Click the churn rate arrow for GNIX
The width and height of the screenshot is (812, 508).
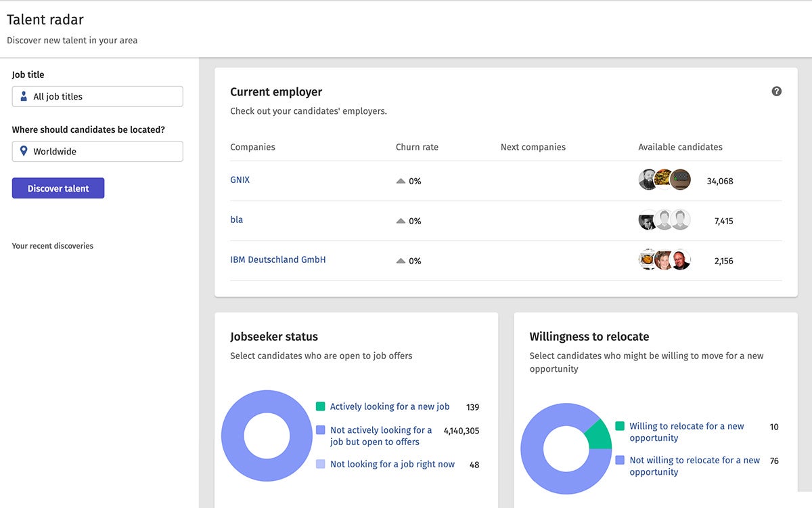click(x=401, y=181)
